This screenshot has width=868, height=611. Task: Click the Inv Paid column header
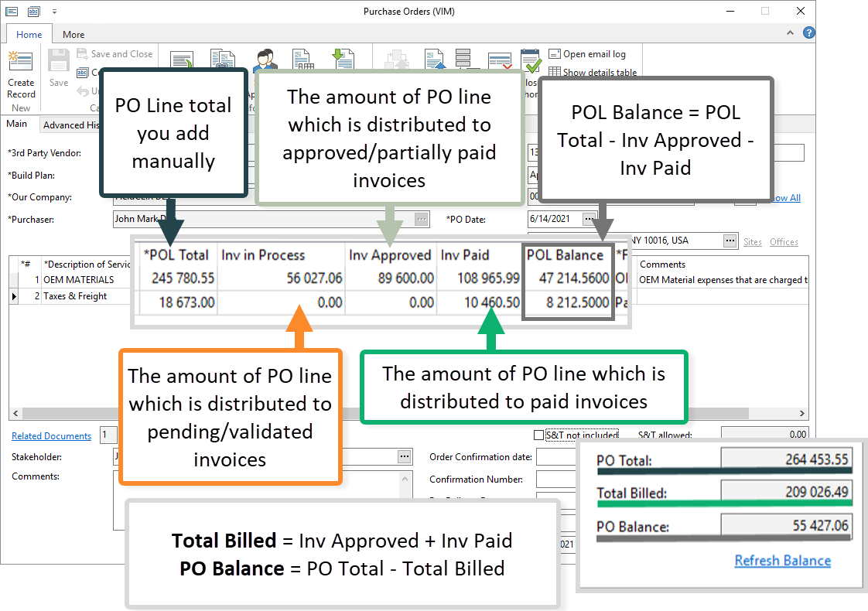(x=465, y=255)
